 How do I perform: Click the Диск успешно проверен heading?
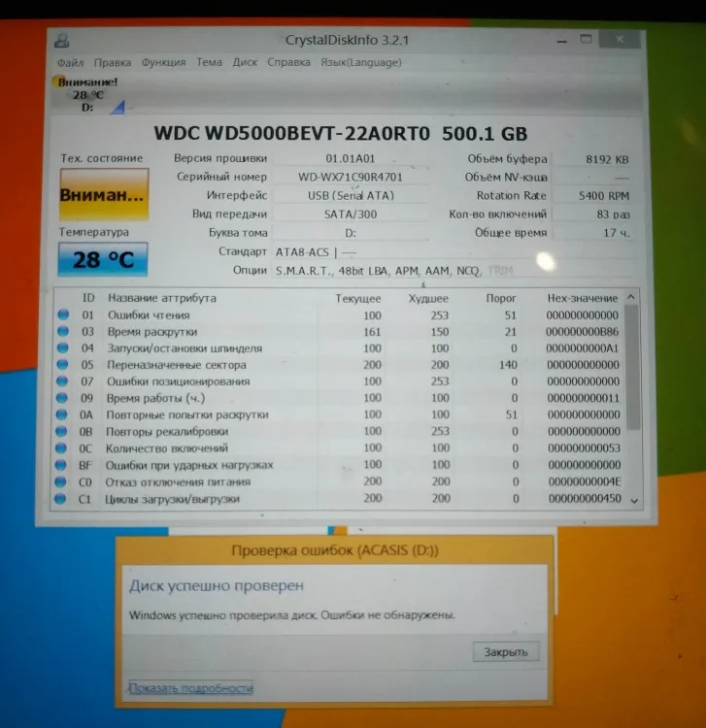(217, 586)
